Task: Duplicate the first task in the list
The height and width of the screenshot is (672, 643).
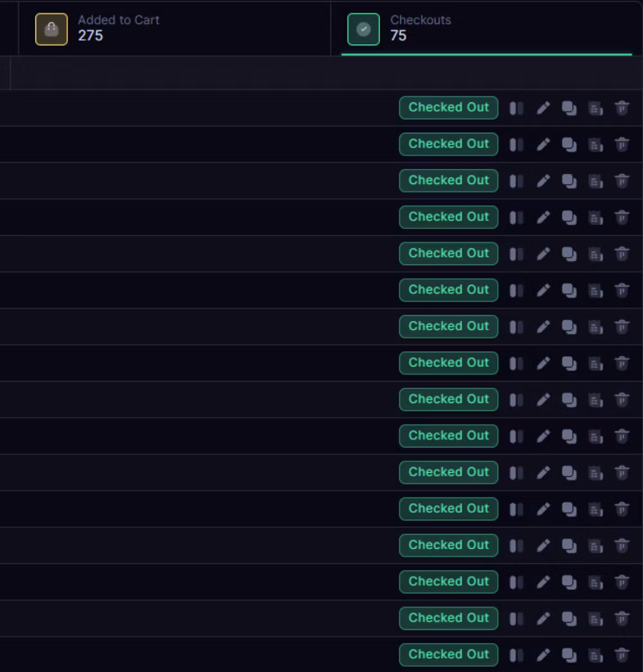Action: pos(569,108)
